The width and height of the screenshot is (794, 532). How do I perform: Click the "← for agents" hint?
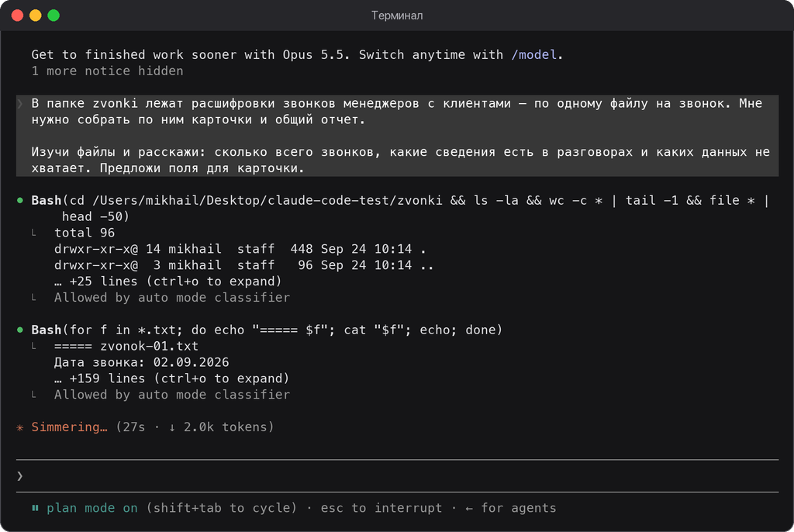pos(510,508)
